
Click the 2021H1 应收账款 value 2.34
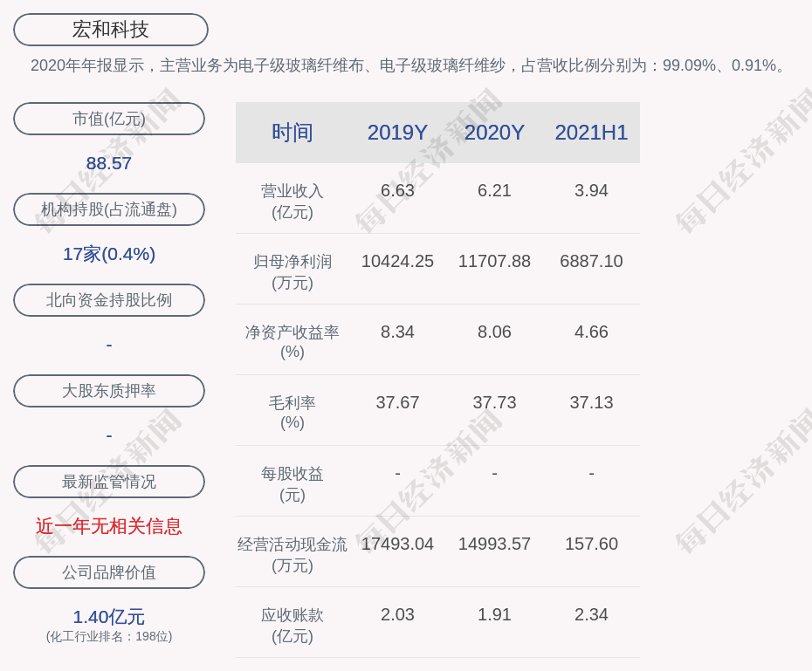point(591,614)
